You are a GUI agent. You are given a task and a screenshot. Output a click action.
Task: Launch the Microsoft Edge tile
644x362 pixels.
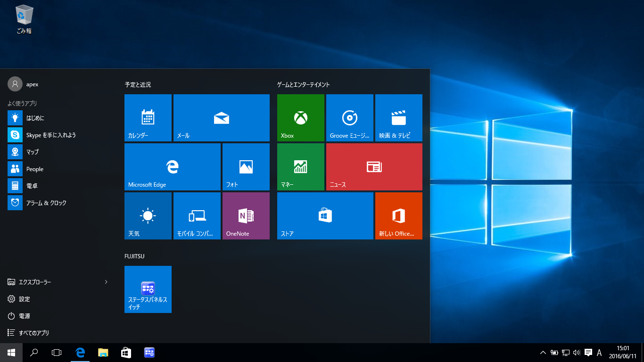pyautogui.click(x=173, y=167)
